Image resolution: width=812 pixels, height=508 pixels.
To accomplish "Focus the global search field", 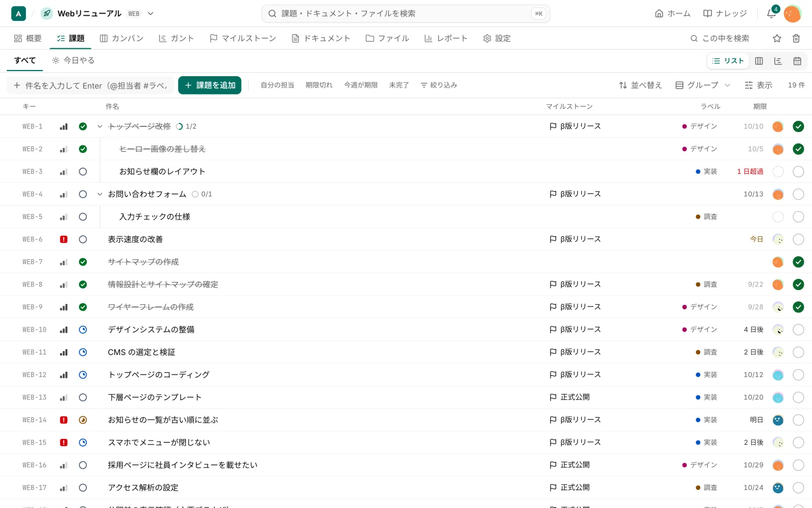I will tap(406, 14).
